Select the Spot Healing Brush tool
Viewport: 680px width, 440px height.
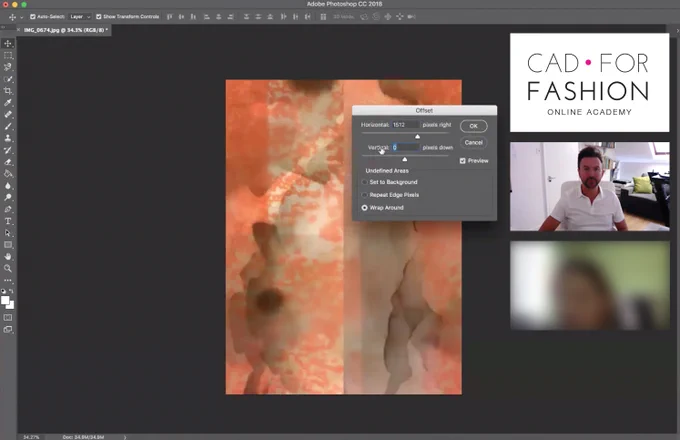click(x=8, y=114)
